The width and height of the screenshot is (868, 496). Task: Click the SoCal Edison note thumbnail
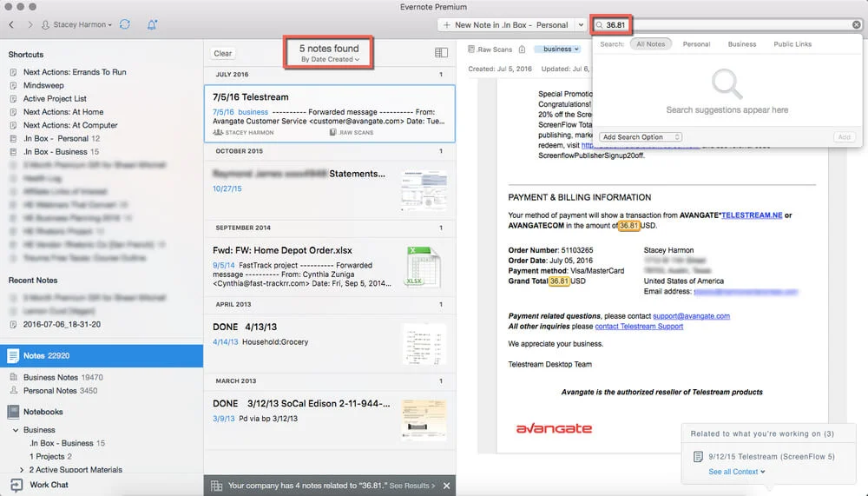tap(424, 420)
